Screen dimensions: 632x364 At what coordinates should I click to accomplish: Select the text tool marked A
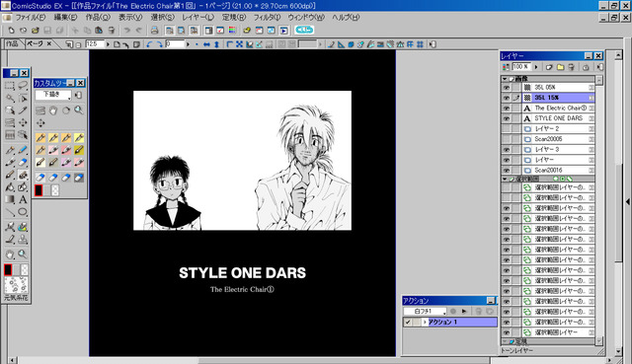pyautogui.click(x=23, y=199)
